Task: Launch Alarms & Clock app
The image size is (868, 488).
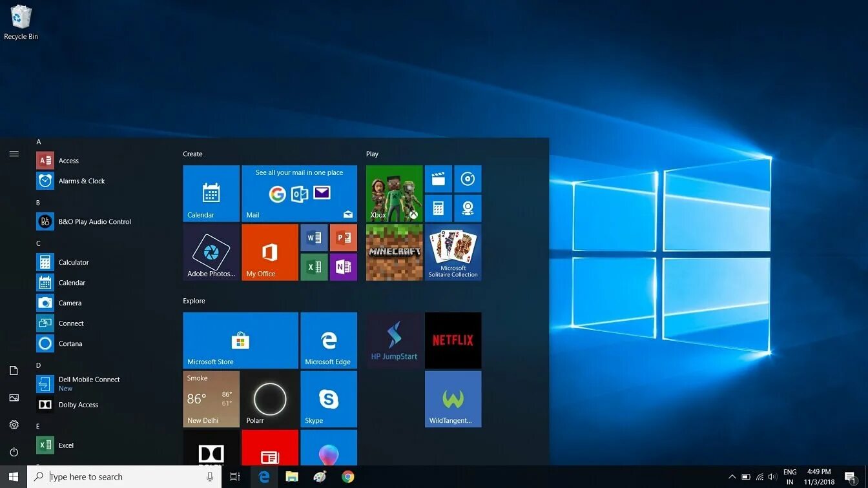Action: (x=97, y=181)
